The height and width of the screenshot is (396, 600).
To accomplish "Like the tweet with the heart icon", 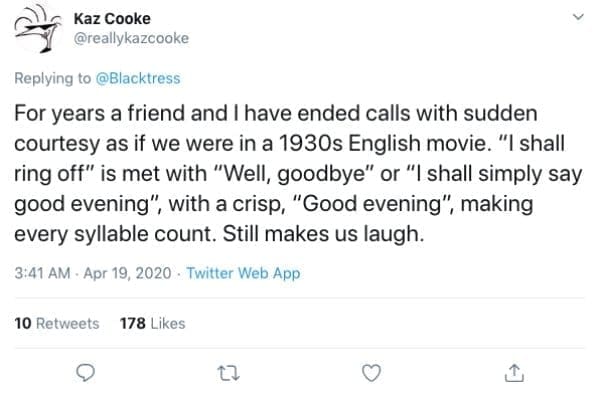I will (372, 373).
